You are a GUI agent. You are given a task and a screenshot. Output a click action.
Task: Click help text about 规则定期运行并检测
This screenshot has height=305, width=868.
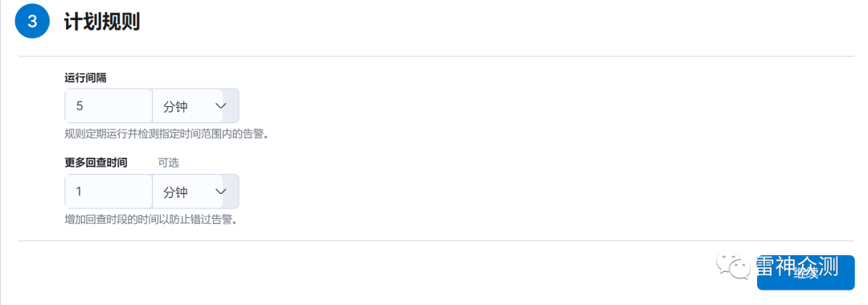[166, 134]
